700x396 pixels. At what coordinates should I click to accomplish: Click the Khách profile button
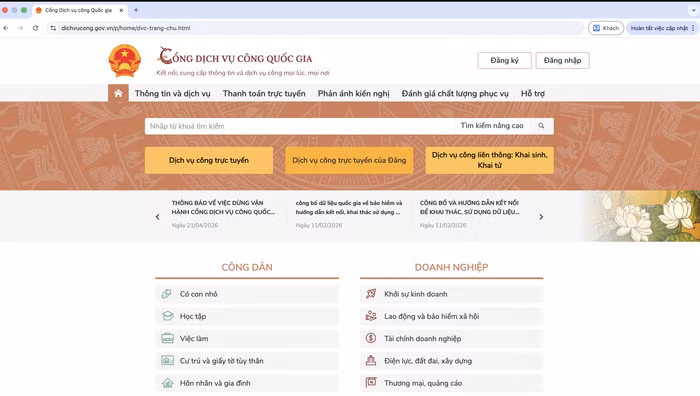tap(606, 28)
